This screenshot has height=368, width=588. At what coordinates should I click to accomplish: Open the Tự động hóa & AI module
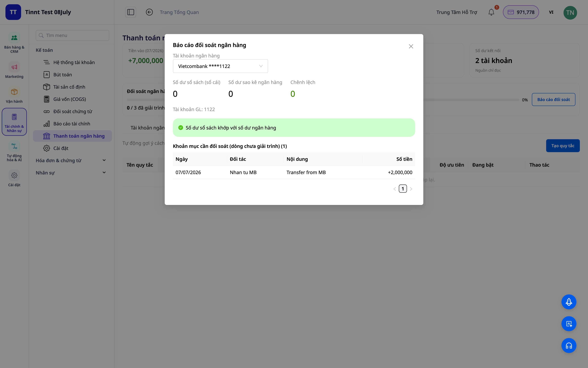tap(14, 151)
